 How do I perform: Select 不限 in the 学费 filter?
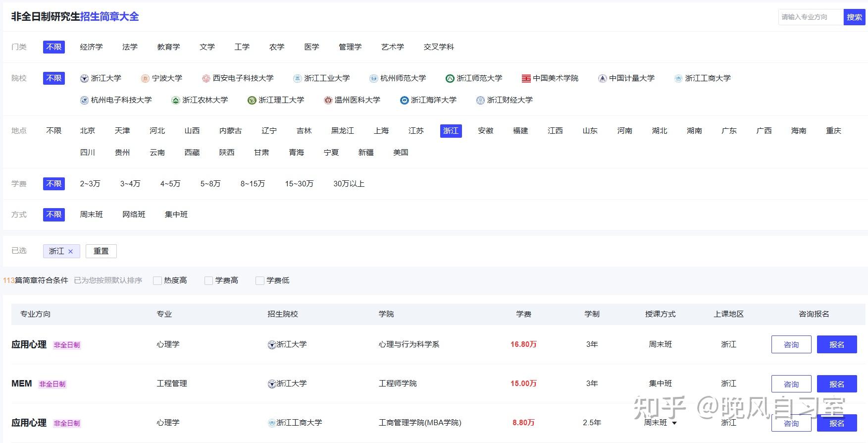point(54,183)
